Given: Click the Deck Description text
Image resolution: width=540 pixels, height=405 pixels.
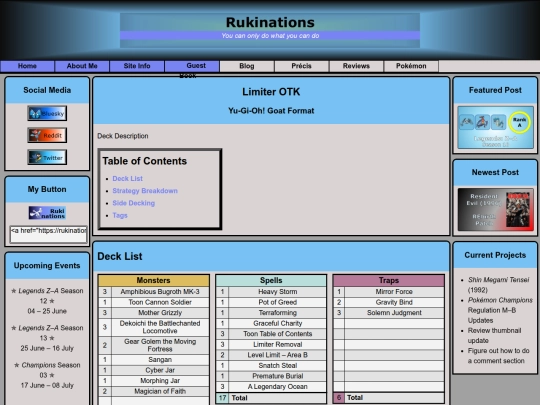Looking at the screenshot, I should [123, 136].
